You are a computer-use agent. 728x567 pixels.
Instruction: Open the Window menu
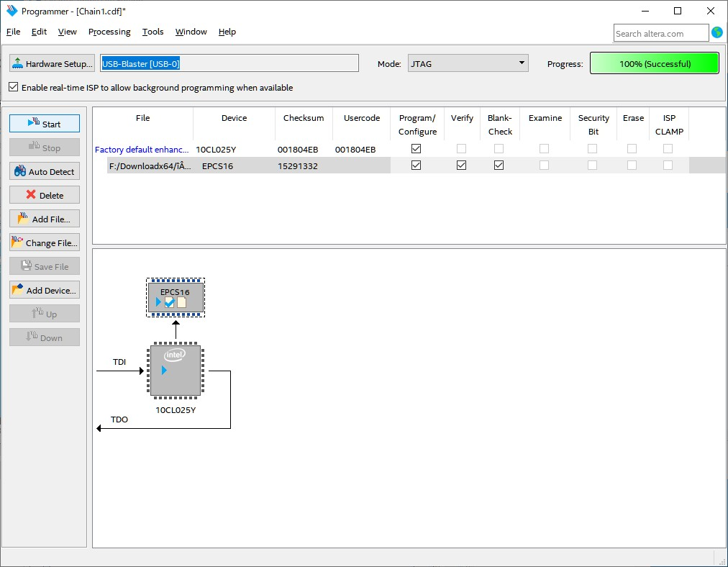[x=191, y=32]
